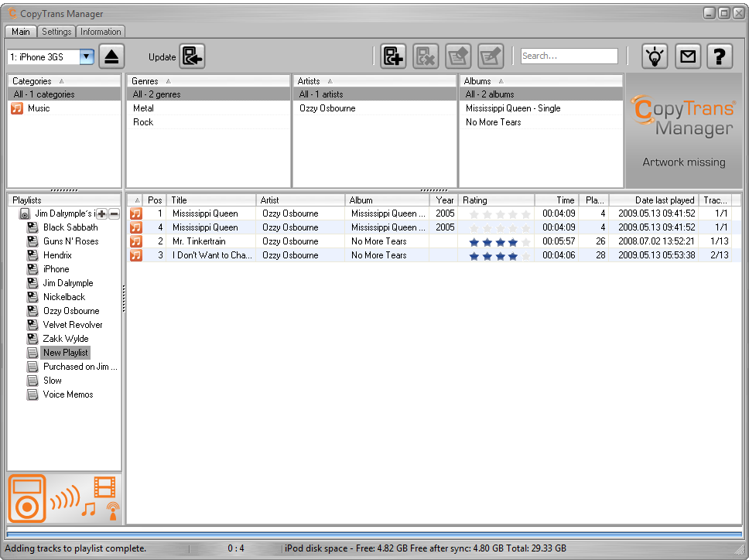Select the Metal genre

tap(208, 108)
